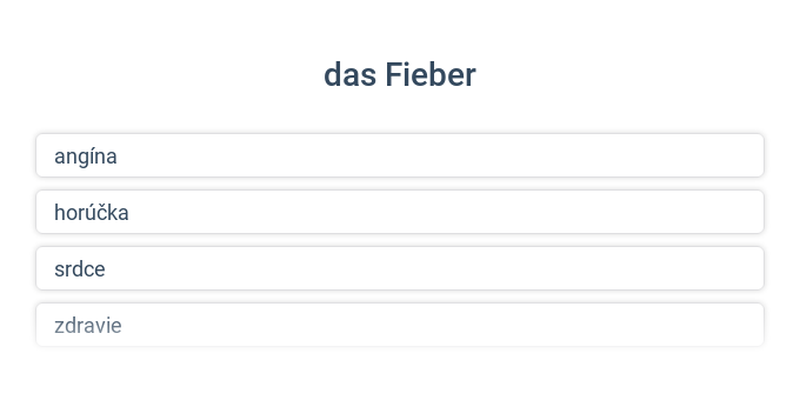This screenshot has height=400, width=800.
Task: Tap the first answer box, angína
Action: click(400, 156)
